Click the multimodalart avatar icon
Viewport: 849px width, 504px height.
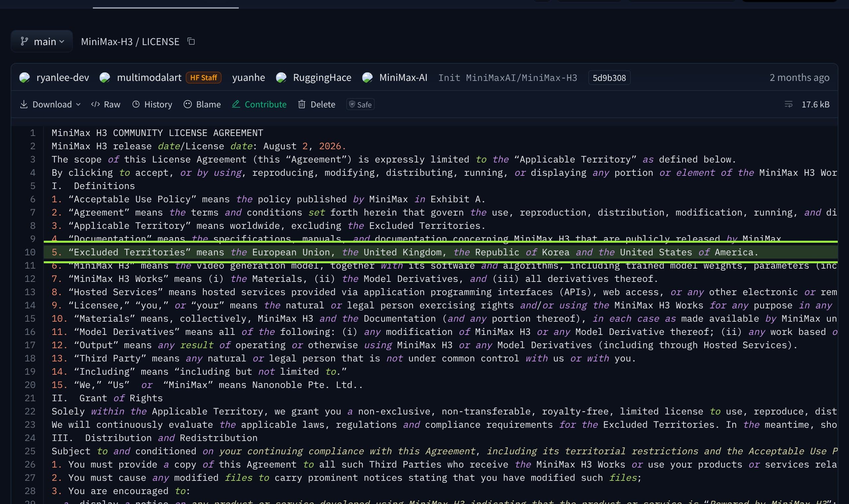pyautogui.click(x=104, y=78)
